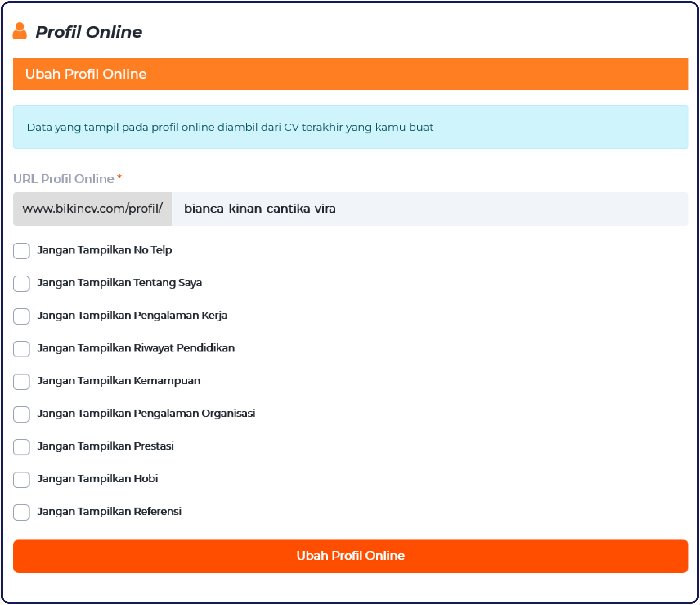
Task: Click the URL Profil Online field label
Action: click(x=64, y=179)
